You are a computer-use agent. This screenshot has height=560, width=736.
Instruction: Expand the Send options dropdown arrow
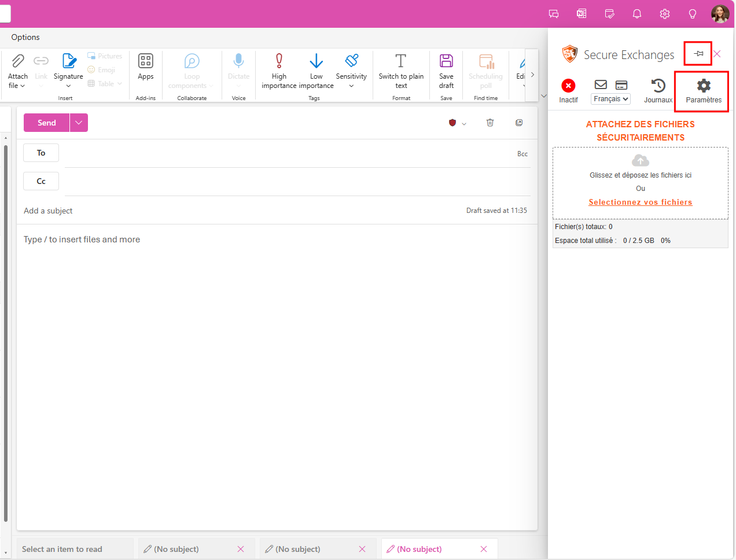tap(79, 123)
